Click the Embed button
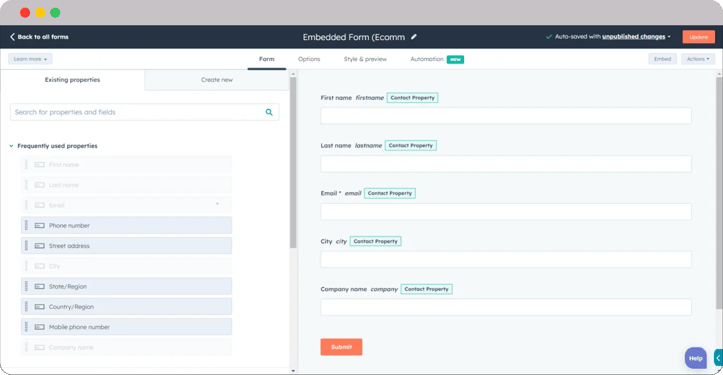723x375 pixels. click(663, 59)
